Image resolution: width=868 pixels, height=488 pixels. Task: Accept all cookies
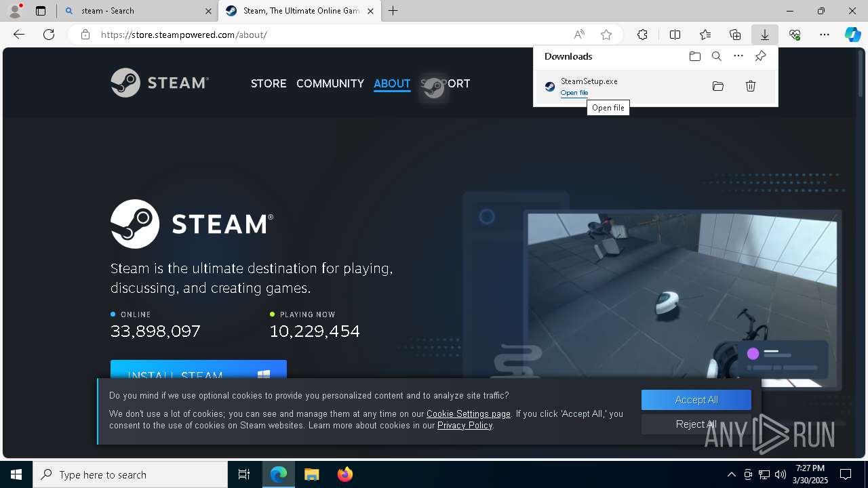point(696,400)
